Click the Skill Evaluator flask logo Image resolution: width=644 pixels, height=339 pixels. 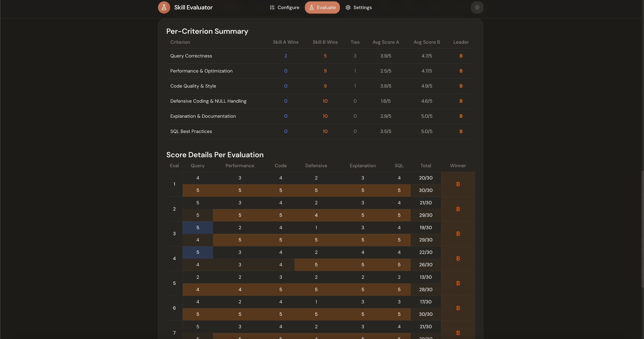click(x=164, y=7)
